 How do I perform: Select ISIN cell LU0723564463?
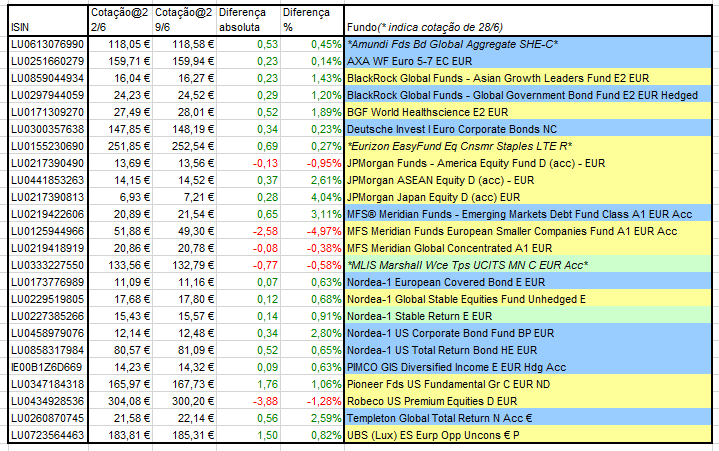pyautogui.click(x=48, y=434)
